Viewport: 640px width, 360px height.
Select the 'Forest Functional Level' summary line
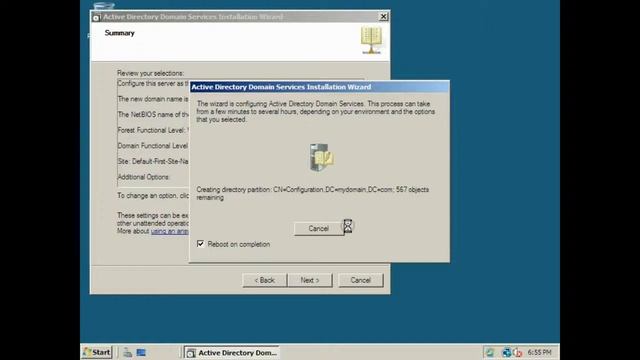pos(153,130)
